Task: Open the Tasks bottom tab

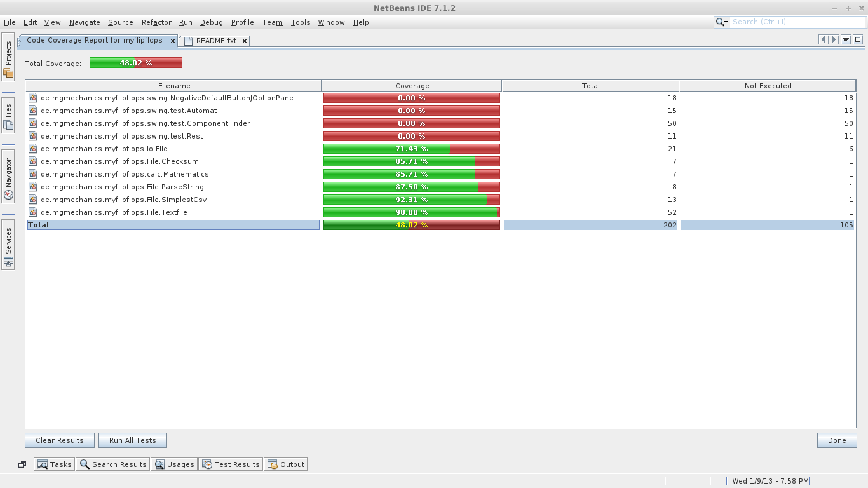Action: tap(54, 464)
